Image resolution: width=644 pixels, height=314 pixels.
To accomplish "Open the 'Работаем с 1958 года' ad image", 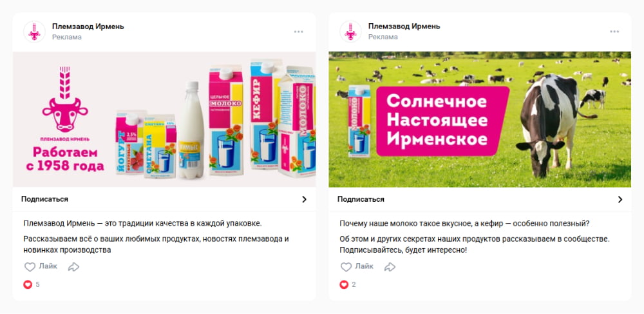I will click(164, 119).
